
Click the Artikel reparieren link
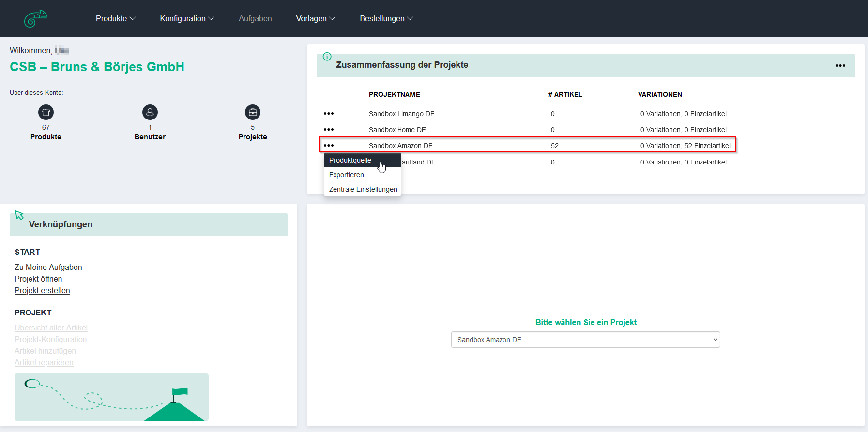pyautogui.click(x=44, y=362)
